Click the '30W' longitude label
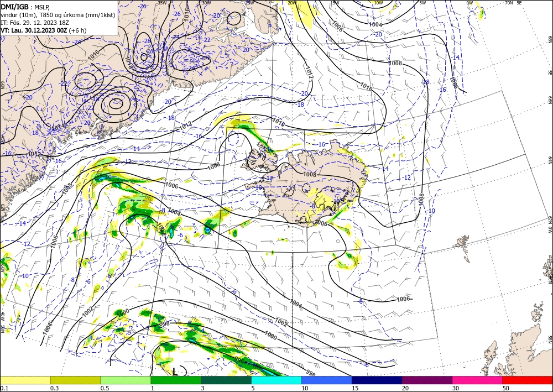Image resolution: width=553 pixels, height=392 pixels. point(206,3)
